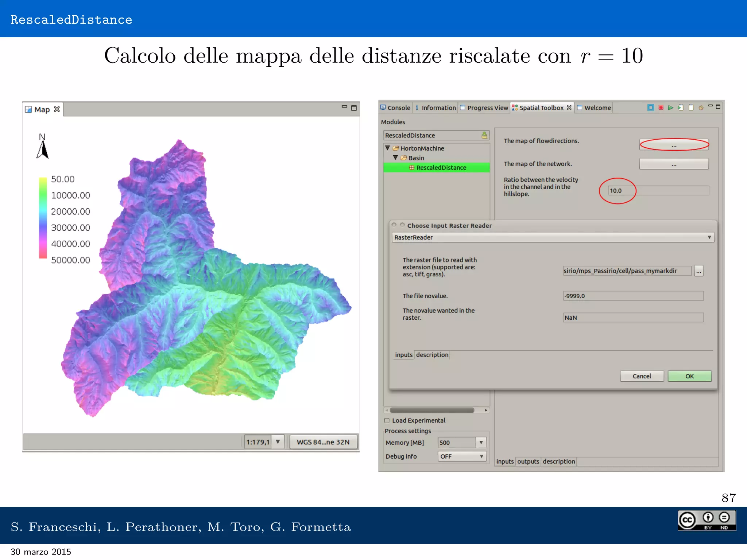This screenshot has width=747, height=560.
Task: Open toolbox settings gear icon
Action: (x=701, y=108)
